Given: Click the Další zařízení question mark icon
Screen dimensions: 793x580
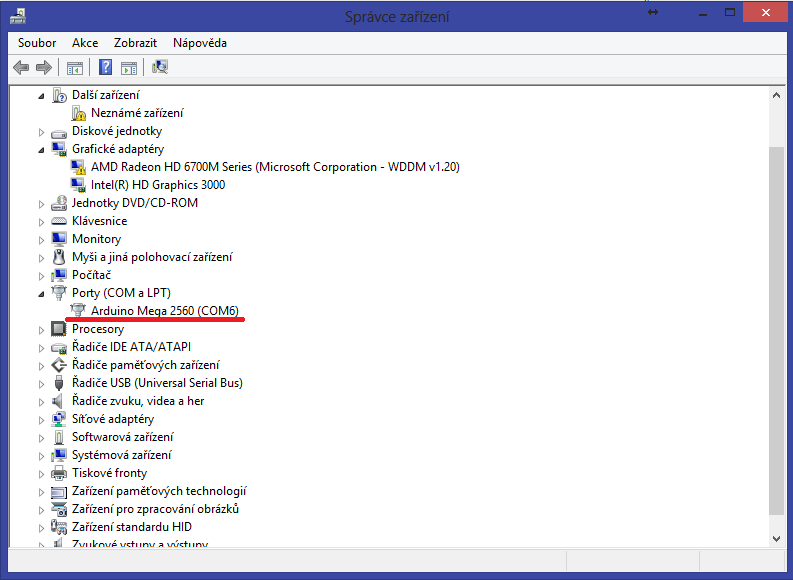Looking at the screenshot, I should (x=59, y=95).
